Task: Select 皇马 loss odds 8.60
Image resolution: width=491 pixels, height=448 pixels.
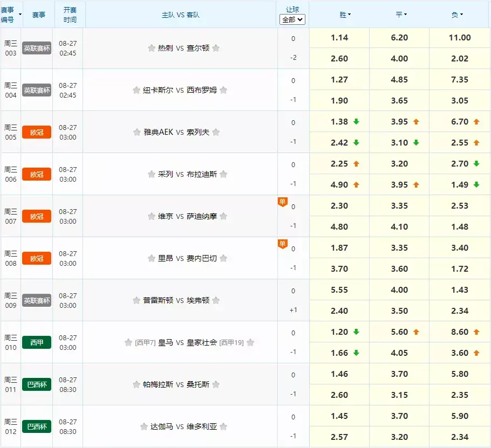Action: point(460,332)
